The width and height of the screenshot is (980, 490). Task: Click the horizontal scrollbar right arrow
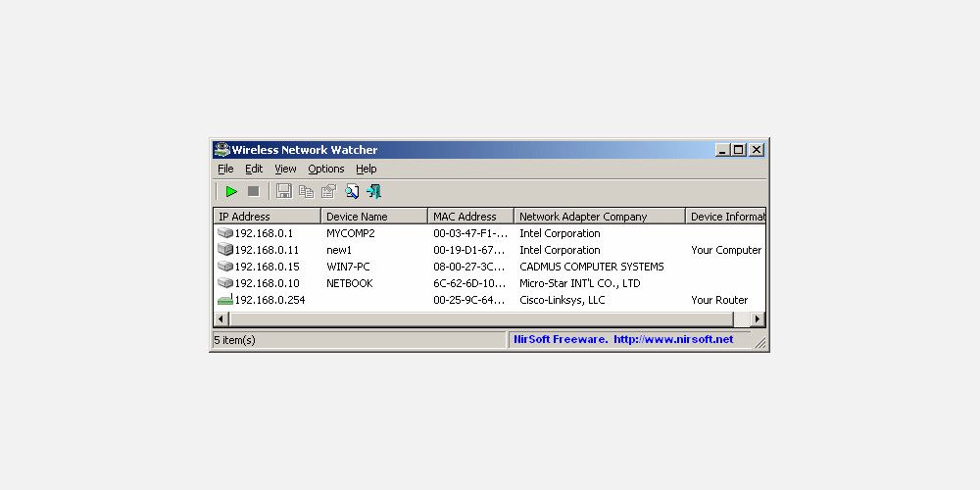click(758, 319)
